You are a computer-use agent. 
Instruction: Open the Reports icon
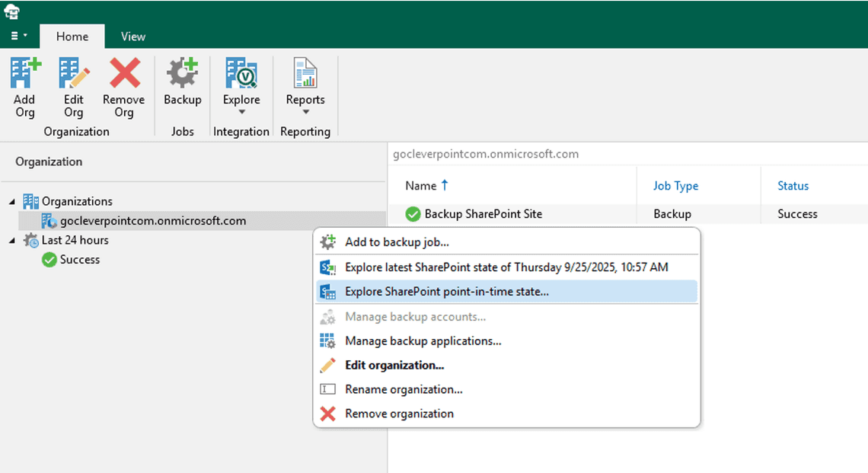point(305,76)
